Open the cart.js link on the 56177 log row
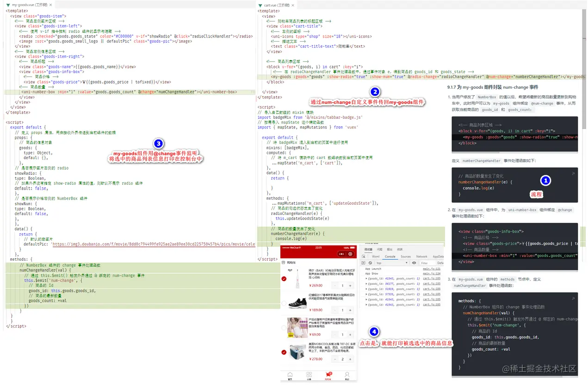 (432, 284)
